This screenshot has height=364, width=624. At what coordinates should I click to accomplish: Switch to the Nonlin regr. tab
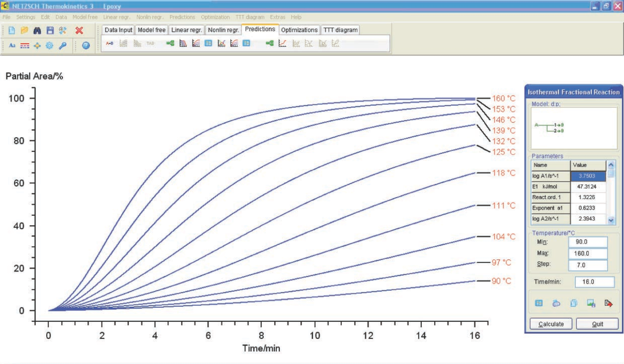(x=223, y=30)
